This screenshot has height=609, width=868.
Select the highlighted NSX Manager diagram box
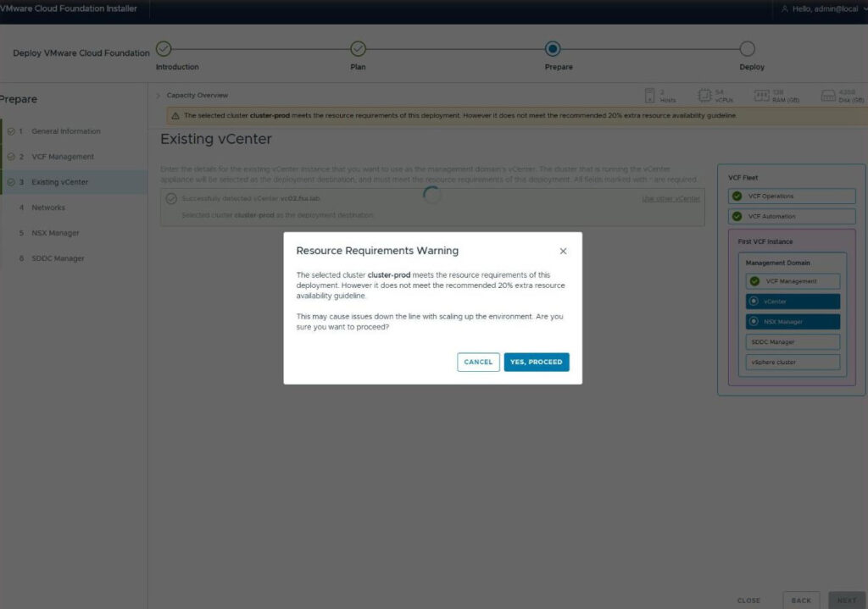793,321
